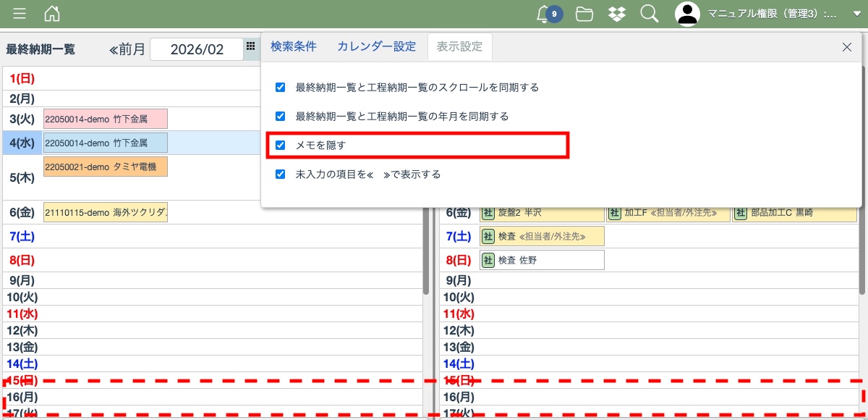The height and width of the screenshot is (420, 868).
Task: Click the user avatar icon
Action: click(687, 14)
